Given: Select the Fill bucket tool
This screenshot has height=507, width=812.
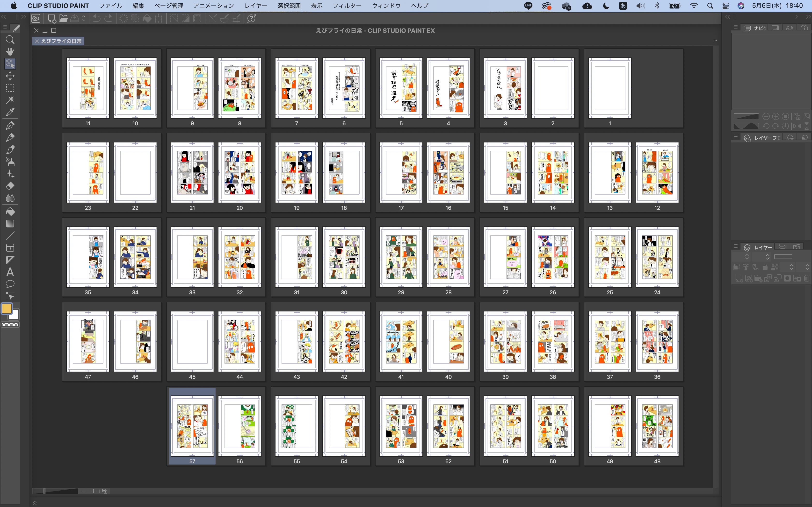Looking at the screenshot, I should [10, 211].
